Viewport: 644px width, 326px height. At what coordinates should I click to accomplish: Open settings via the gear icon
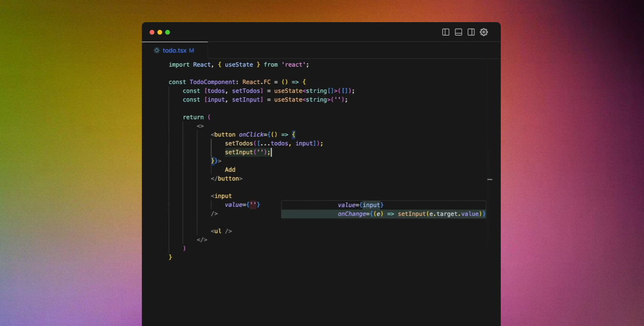[484, 32]
